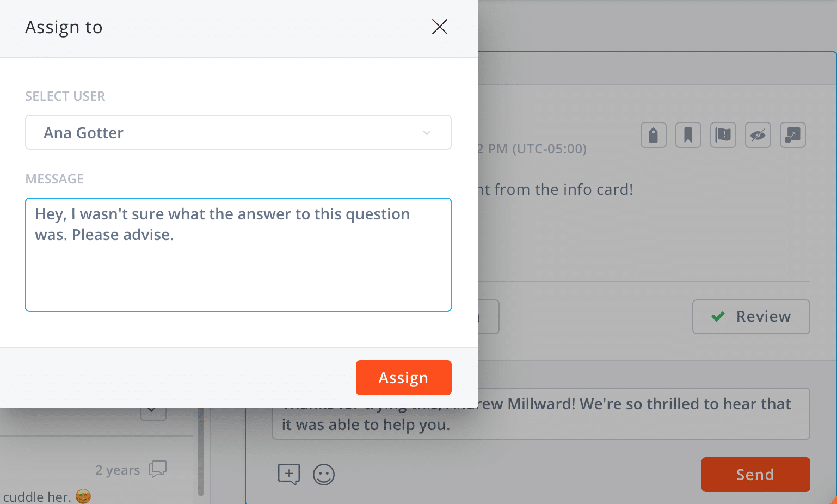
Task: Click the smiling emoji after 'cuddle her.'
Action: click(83, 496)
